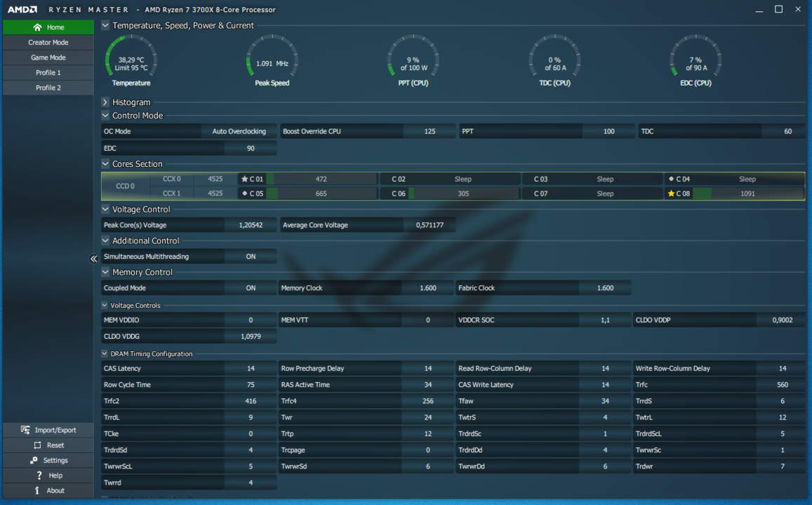Click the Row Cycle Time value 75
This screenshot has height=505, width=812.
(x=251, y=385)
